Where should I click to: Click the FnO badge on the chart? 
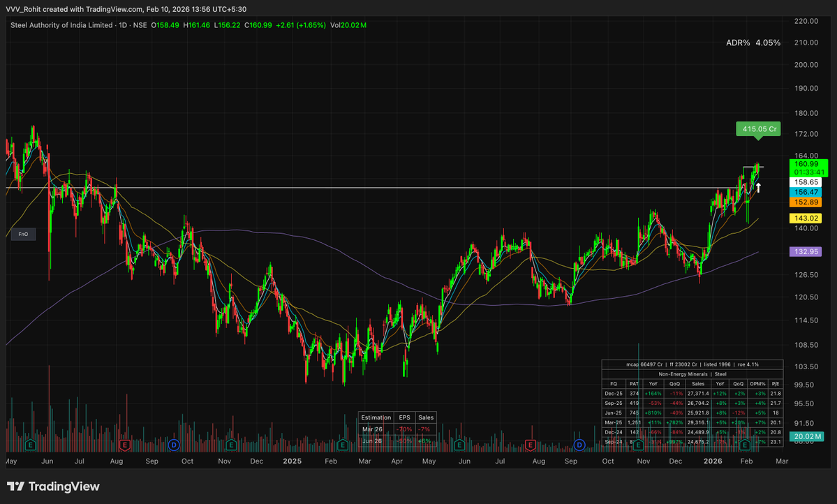[x=24, y=234]
